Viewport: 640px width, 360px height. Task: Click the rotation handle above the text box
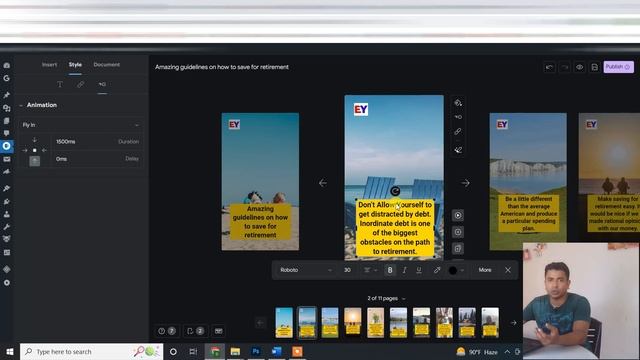click(x=395, y=191)
